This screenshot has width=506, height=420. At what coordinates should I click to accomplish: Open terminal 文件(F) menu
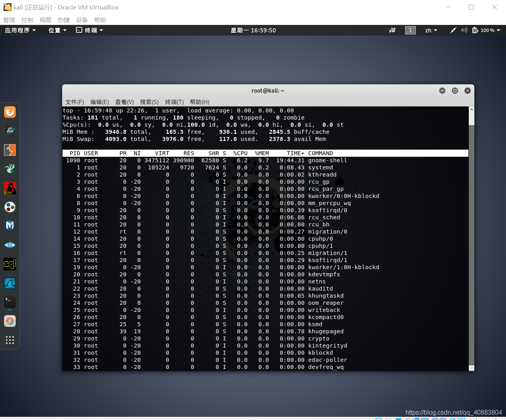(x=75, y=102)
